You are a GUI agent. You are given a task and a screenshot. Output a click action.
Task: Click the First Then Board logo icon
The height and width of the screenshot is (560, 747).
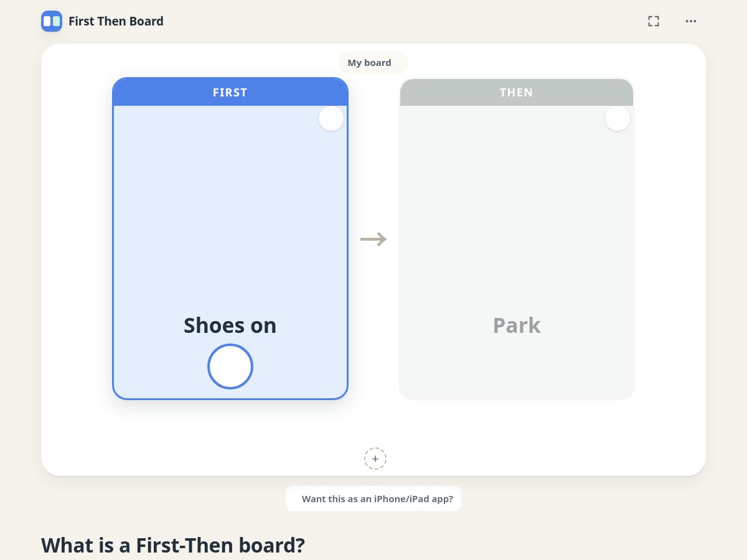click(x=52, y=21)
